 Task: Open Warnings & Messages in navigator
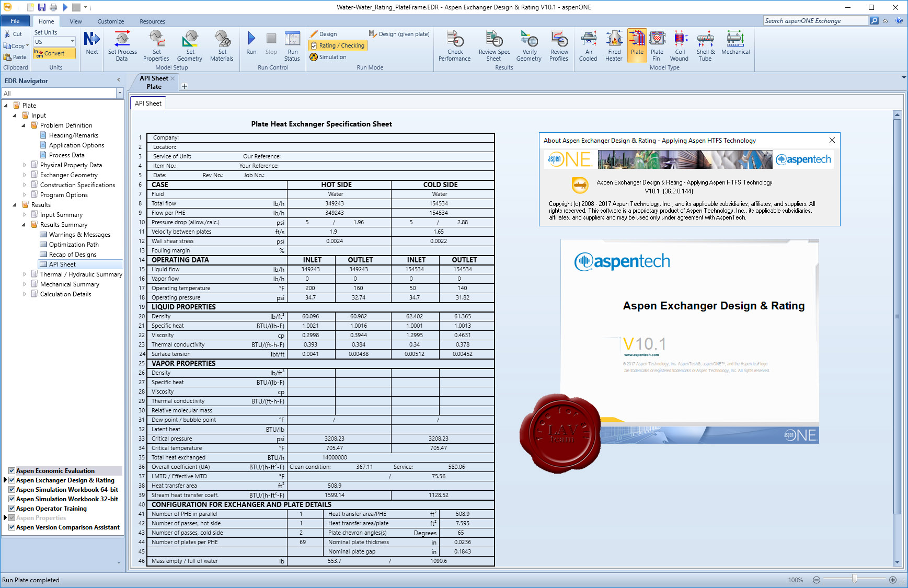[x=79, y=235]
